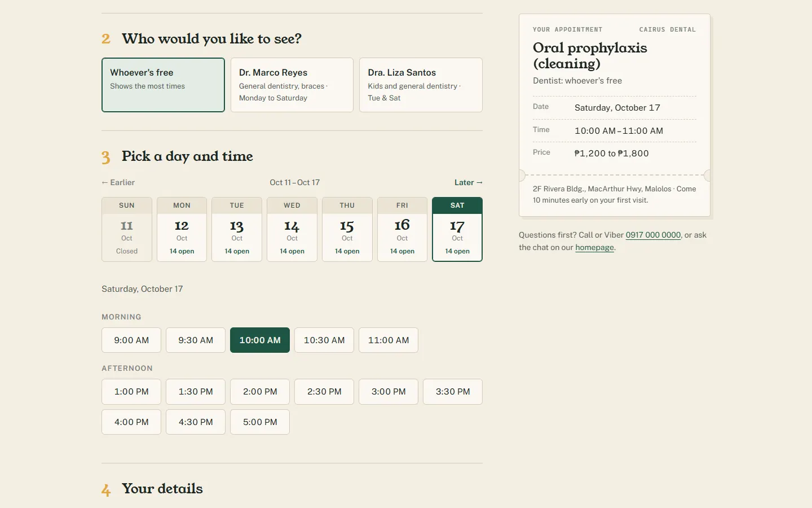Call the 0917 000 0000 phone link
Image resolution: width=812 pixels, height=508 pixels.
[653, 235]
